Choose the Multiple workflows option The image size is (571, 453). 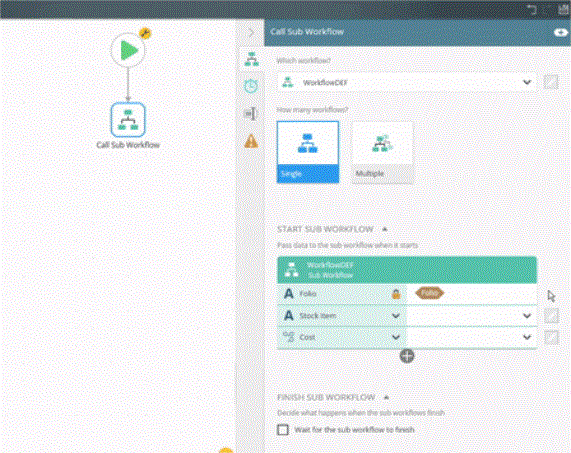click(x=382, y=152)
